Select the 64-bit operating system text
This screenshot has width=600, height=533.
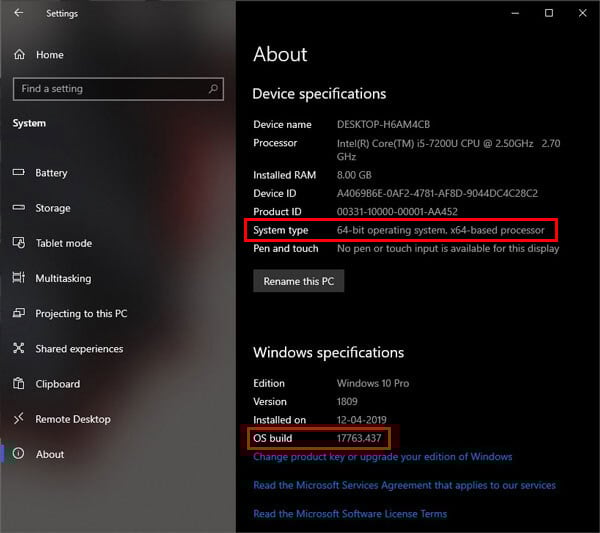click(440, 230)
